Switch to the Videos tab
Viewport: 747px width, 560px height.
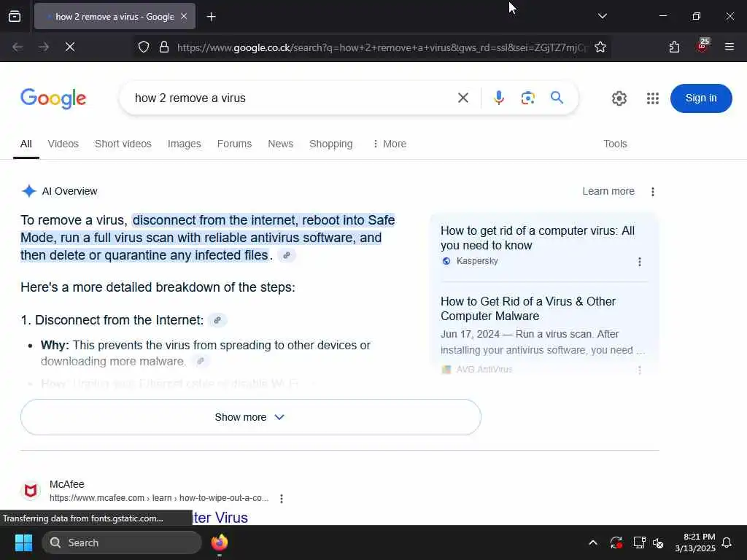63,144
